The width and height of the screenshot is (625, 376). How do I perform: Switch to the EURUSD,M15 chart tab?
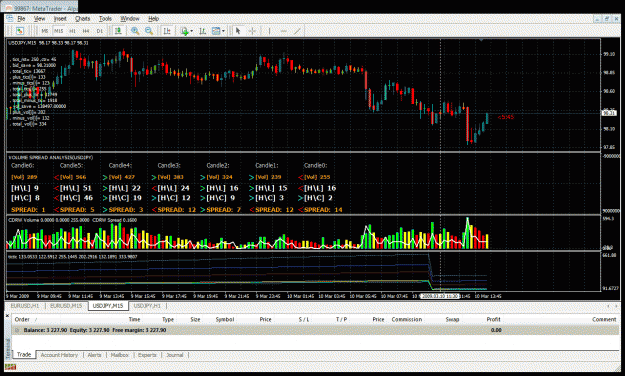pyautogui.click(x=66, y=306)
